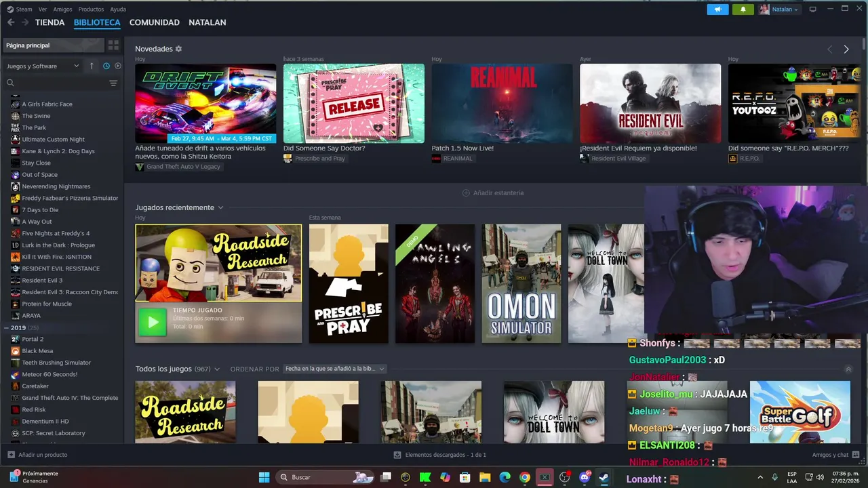
Task: Click the sort ascending arrow in sidebar
Action: pyautogui.click(x=92, y=66)
